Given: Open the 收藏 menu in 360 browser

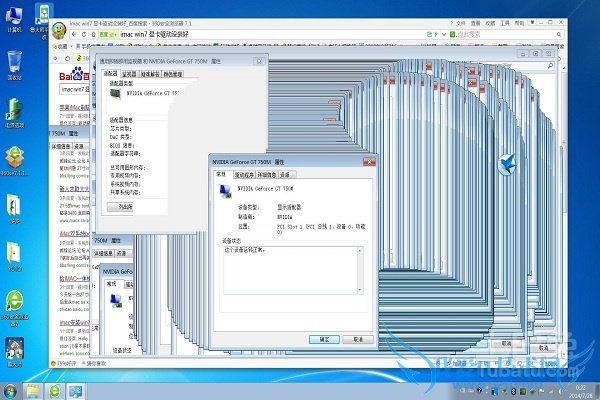Looking at the screenshot, I should (x=490, y=23).
